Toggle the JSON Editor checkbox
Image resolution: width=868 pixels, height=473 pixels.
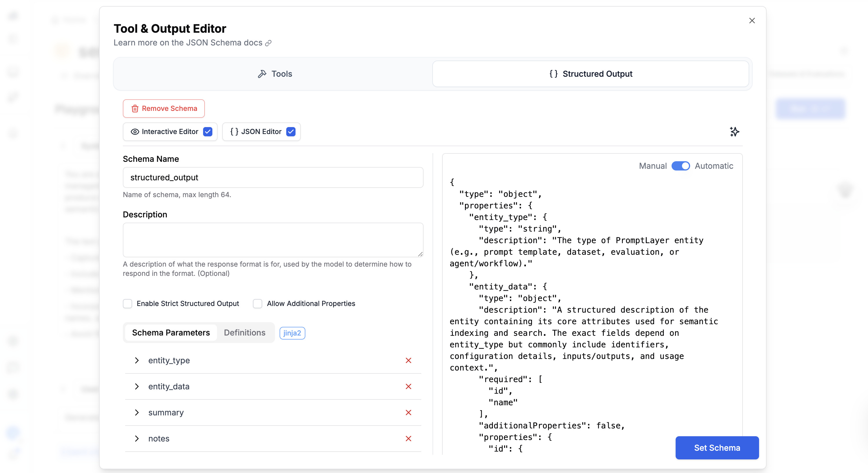click(291, 132)
